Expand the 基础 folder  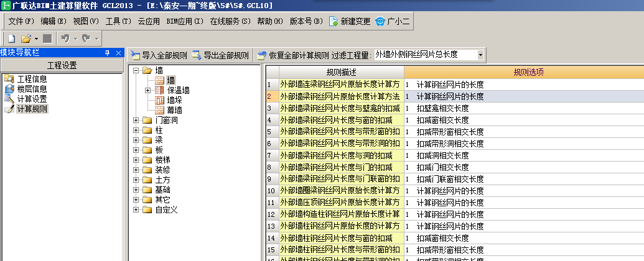136,190
